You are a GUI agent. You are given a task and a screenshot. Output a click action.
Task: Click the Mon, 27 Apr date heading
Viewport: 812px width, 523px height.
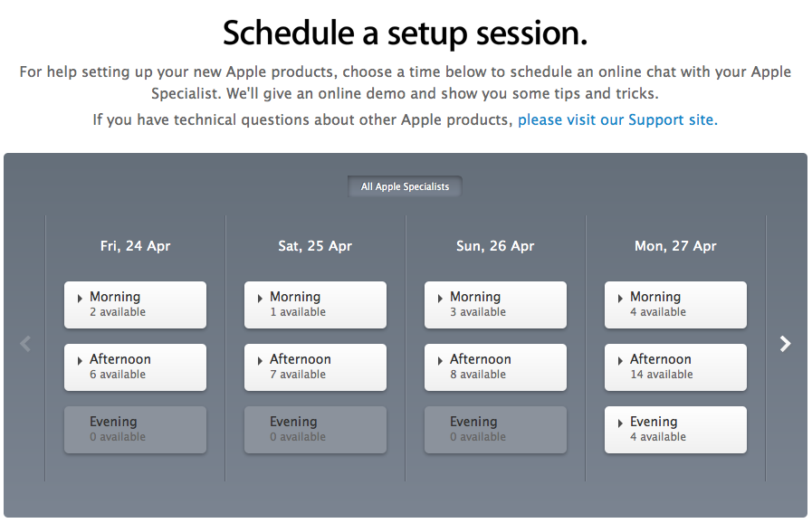[x=675, y=246]
